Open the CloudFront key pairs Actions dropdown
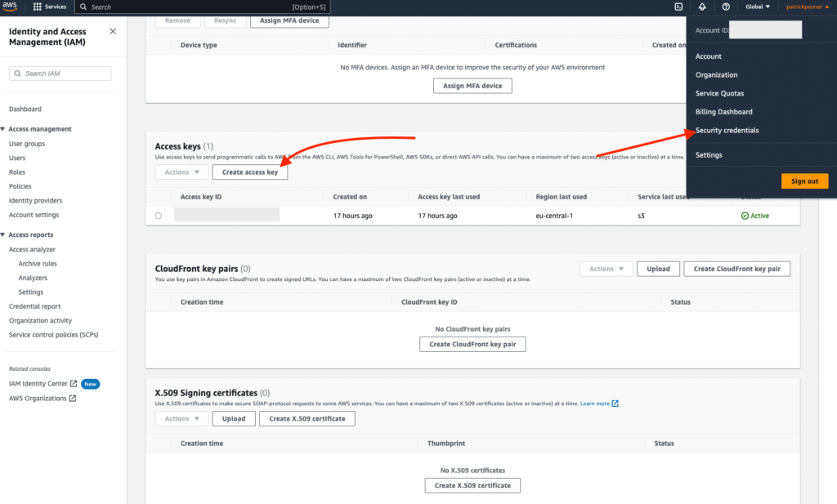The width and height of the screenshot is (837, 504). pyautogui.click(x=606, y=269)
